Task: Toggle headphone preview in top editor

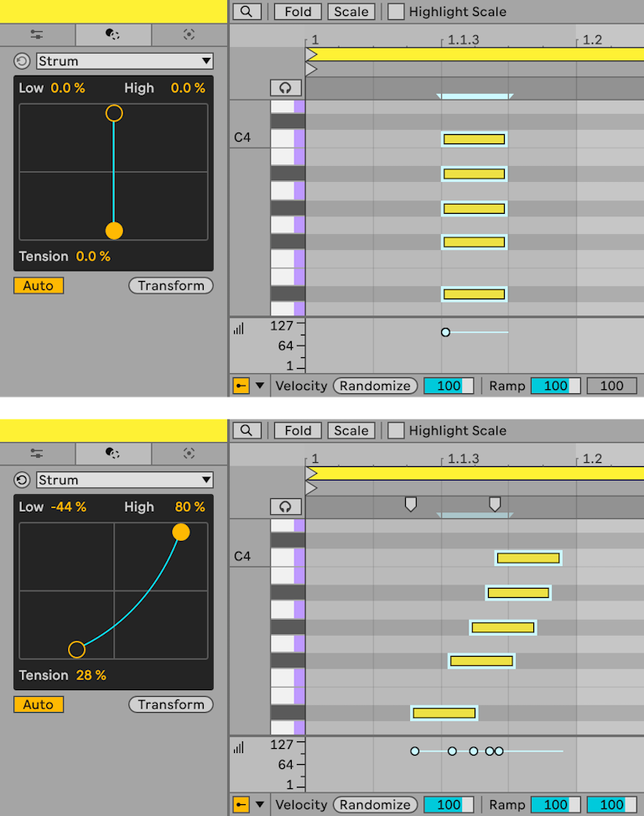Action: 286,88
